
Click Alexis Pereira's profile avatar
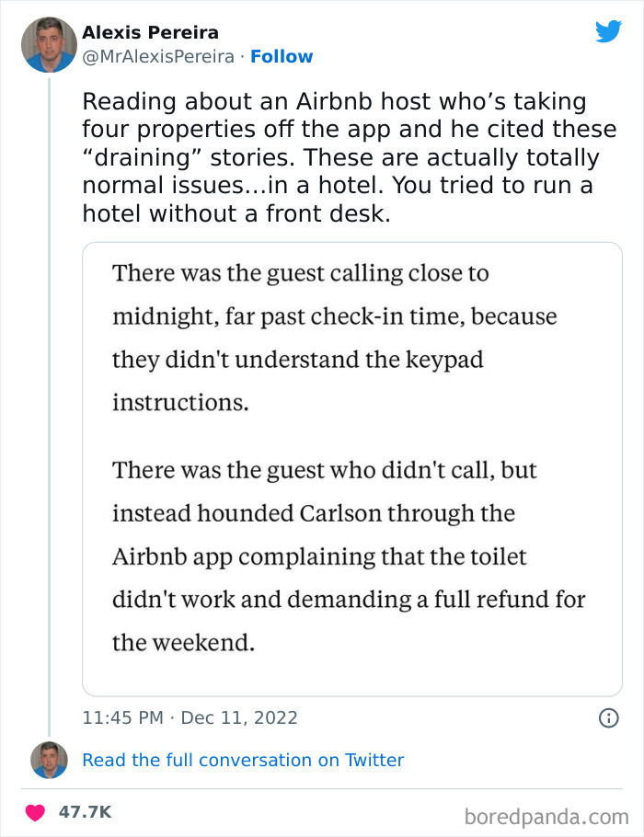point(50,42)
